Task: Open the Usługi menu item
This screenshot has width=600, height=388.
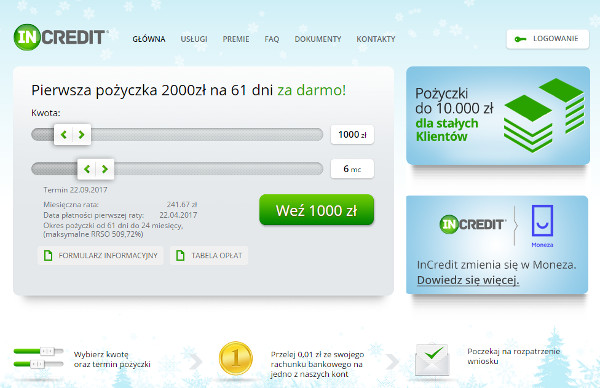Action: coord(194,39)
